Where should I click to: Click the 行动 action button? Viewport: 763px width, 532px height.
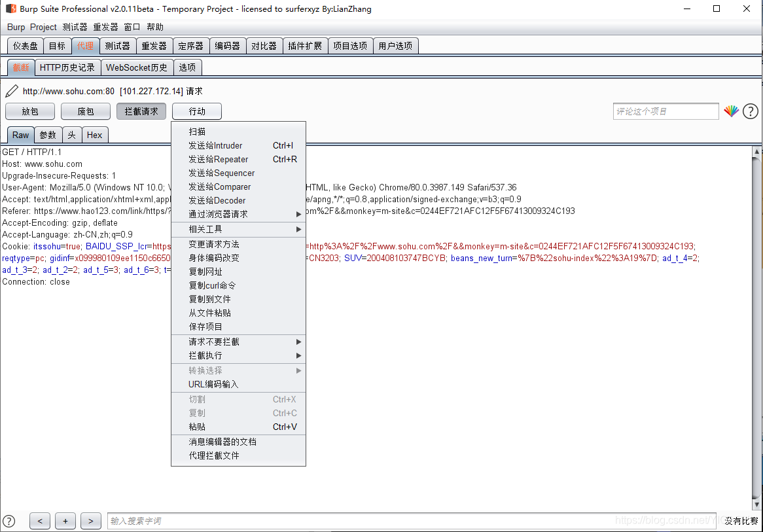(x=197, y=111)
